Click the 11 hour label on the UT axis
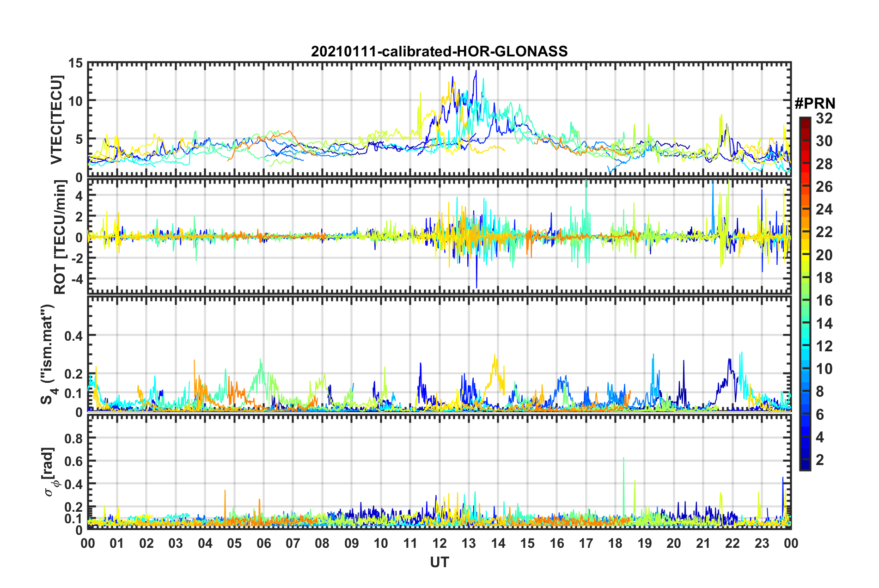Screen dimensions: 879x588 [x=410, y=543]
